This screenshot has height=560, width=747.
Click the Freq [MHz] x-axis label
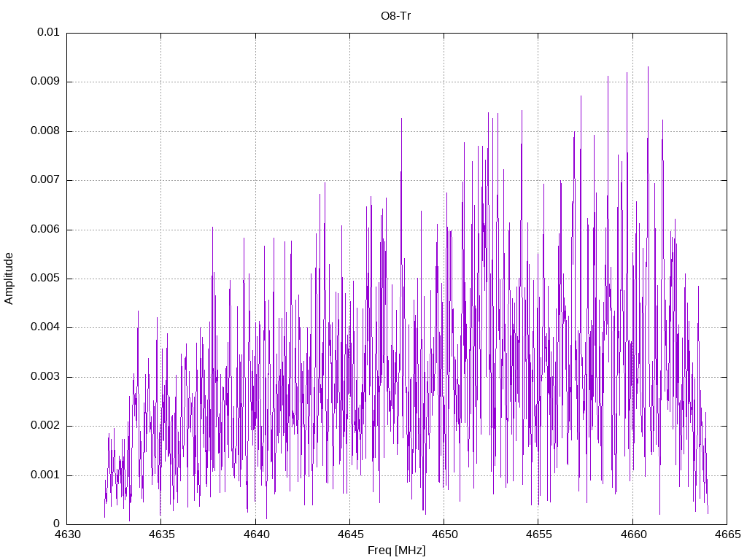pyautogui.click(x=396, y=551)
